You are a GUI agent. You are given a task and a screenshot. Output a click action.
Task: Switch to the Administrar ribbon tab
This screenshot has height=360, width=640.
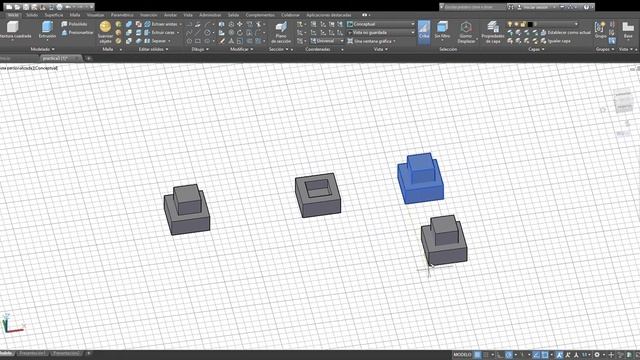(210, 15)
